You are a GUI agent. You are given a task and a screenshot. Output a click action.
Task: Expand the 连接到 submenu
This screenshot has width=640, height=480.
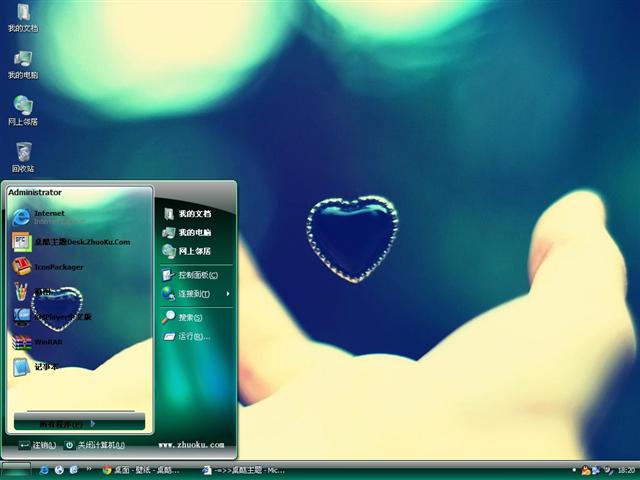point(196,294)
